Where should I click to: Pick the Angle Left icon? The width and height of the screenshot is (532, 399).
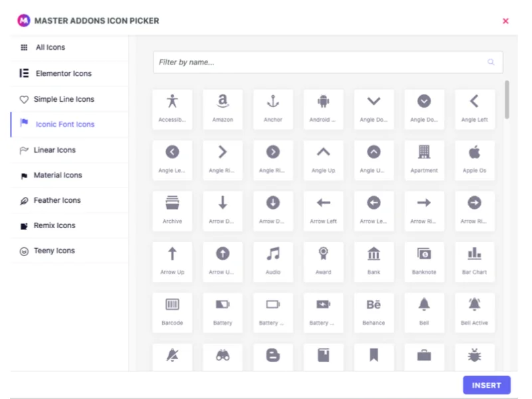tap(475, 109)
